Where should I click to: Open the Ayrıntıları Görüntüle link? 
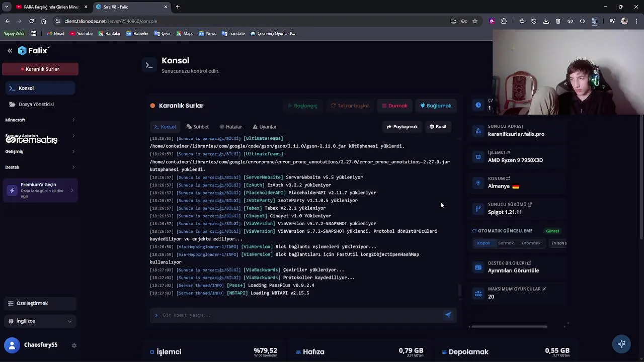513,270
